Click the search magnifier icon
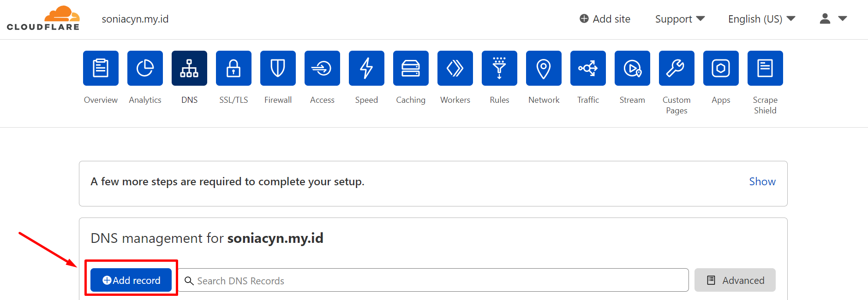This screenshot has height=300, width=868. 189,281
